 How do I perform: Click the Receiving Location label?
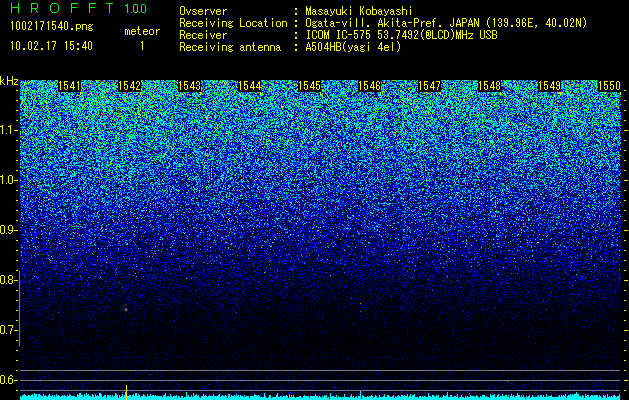tap(233, 23)
